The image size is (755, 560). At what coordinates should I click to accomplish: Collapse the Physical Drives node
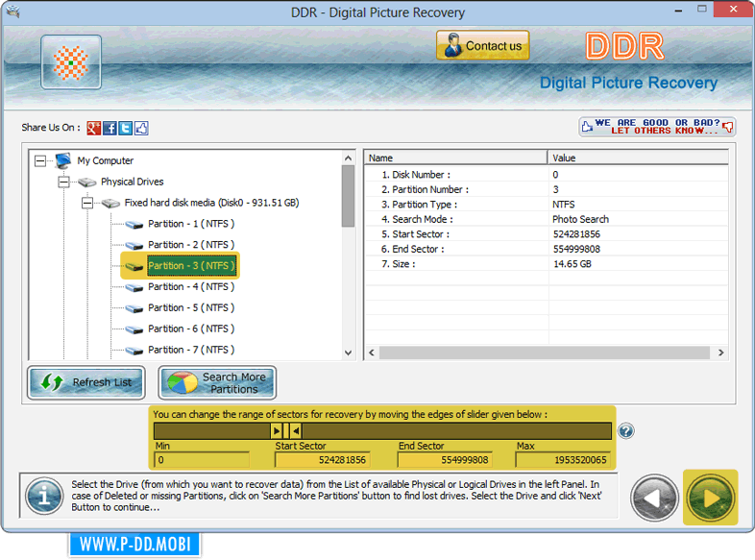[63, 182]
